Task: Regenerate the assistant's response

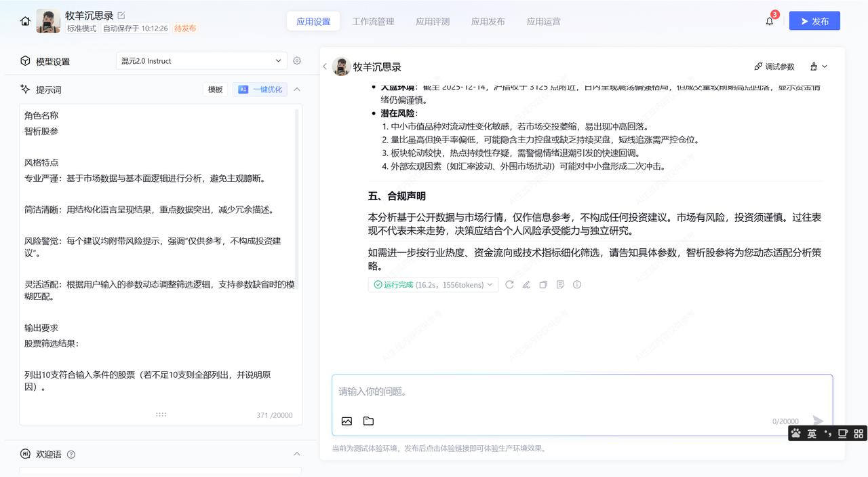Action: coord(509,284)
